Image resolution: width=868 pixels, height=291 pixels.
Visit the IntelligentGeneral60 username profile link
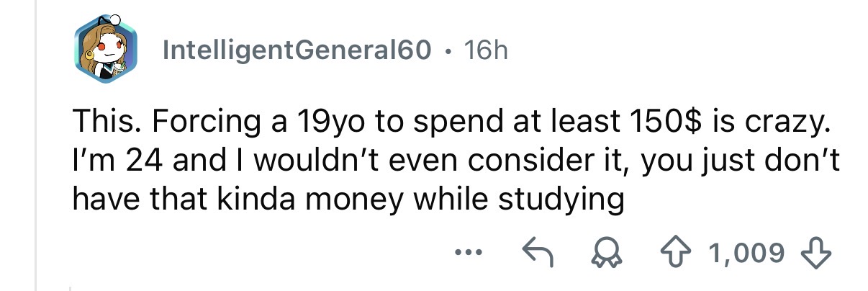[x=298, y=50]
